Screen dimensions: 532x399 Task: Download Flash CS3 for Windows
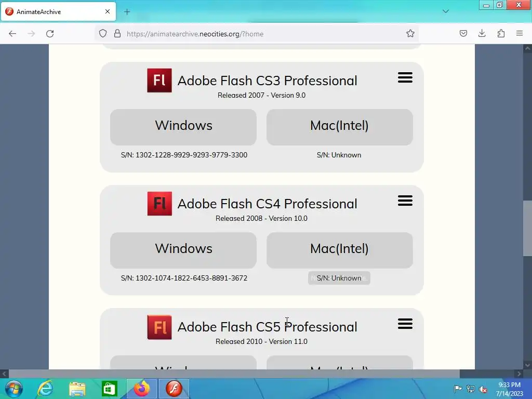[183, 127]
